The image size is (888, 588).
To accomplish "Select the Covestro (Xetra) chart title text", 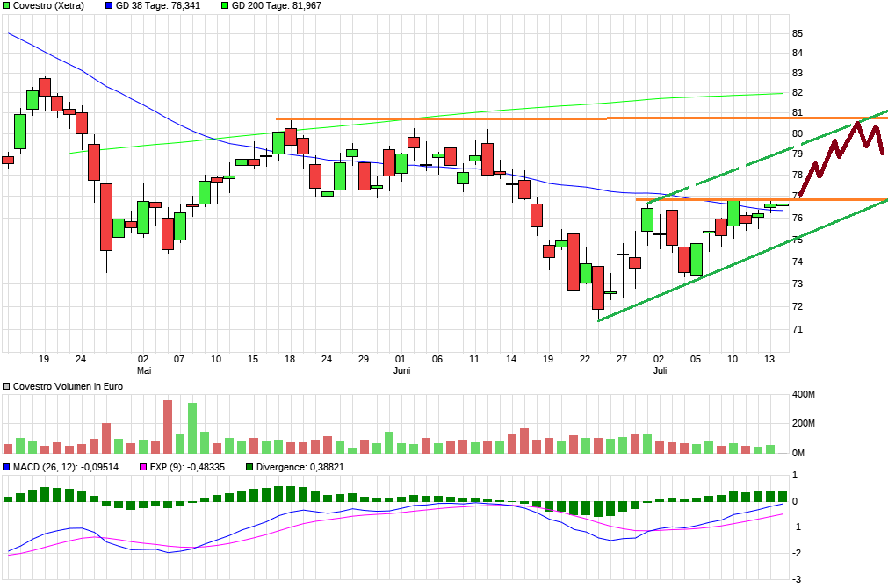I will tap(49, 5).
